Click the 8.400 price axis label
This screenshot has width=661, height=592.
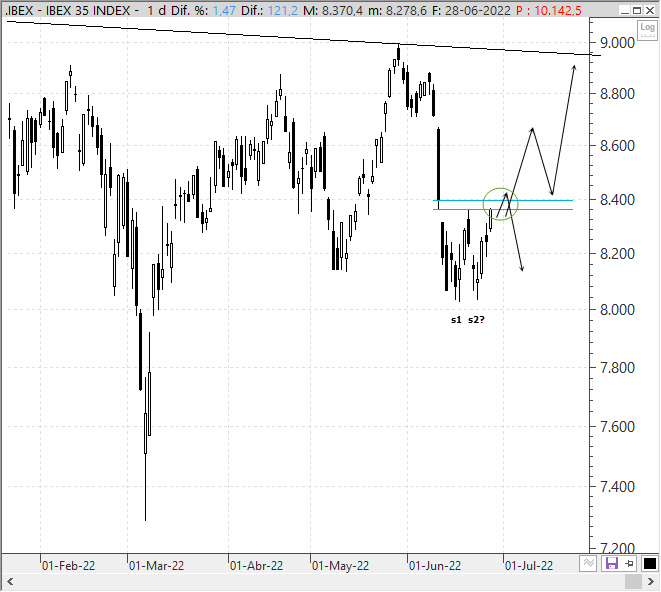[617, 200]
